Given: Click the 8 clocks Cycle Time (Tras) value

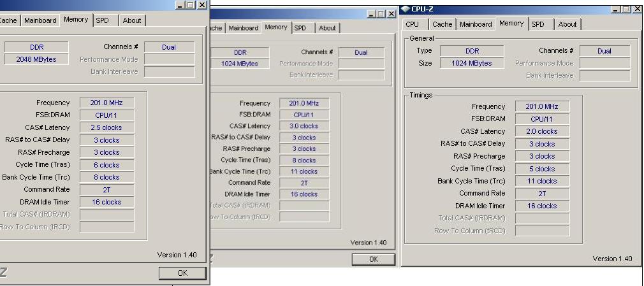Looking at the screenshot, I should 304,160.
